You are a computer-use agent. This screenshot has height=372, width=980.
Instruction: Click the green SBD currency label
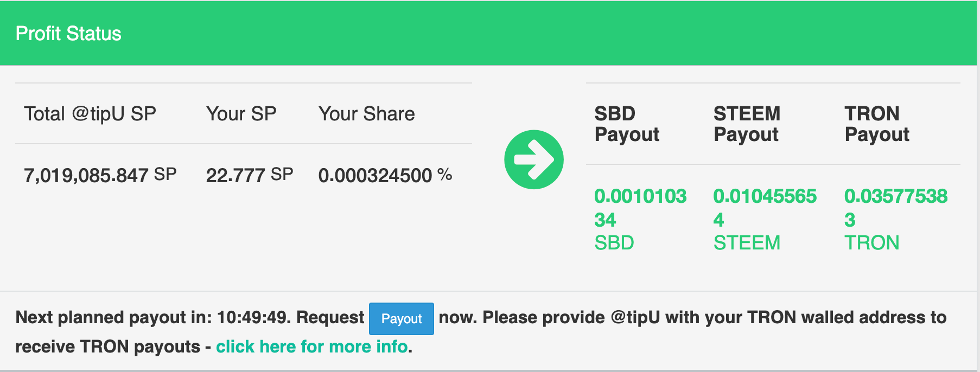point(614,242)
